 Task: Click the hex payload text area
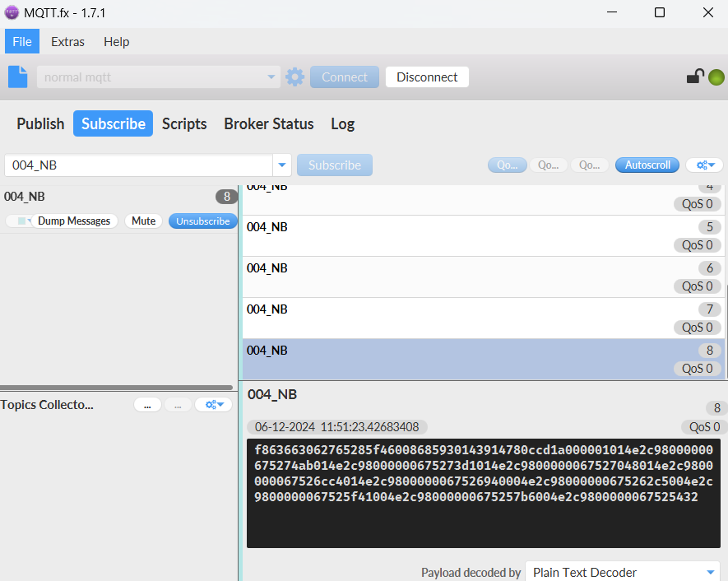click(x=484, y=493)
